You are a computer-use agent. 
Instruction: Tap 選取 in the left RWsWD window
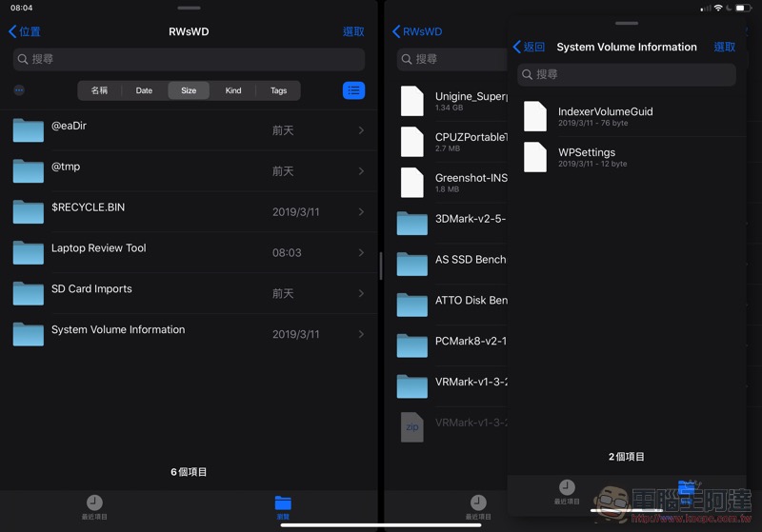pyautogui.click(x=353, y=31)
